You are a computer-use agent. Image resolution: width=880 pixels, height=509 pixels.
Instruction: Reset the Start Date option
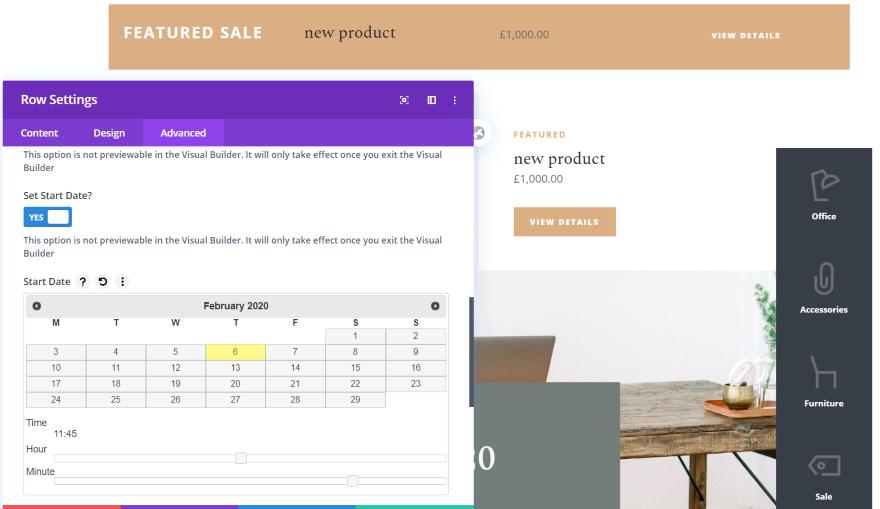[103, 282]
